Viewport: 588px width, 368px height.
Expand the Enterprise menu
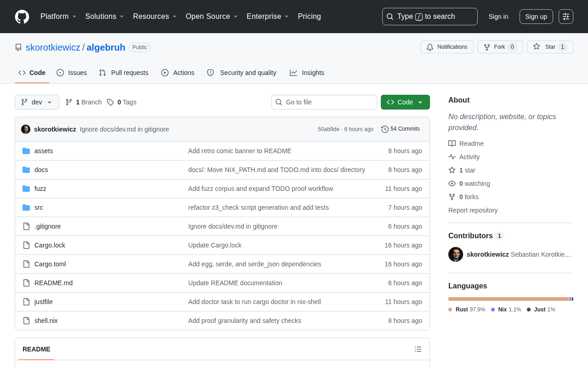(268, 17)
